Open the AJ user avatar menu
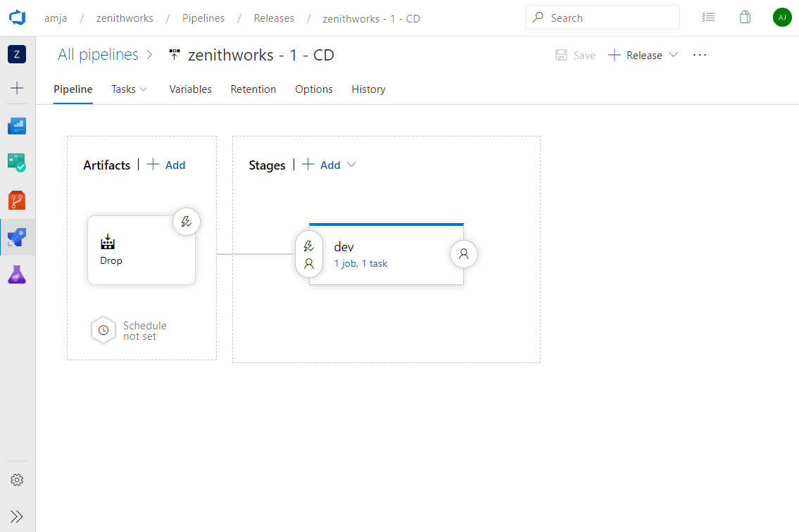Image resolution: width=799 pixels, height=532 pixels. [x=782, y=17]
